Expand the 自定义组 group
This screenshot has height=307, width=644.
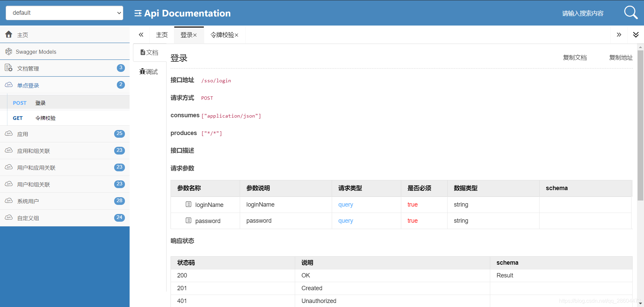coord(65,218)
